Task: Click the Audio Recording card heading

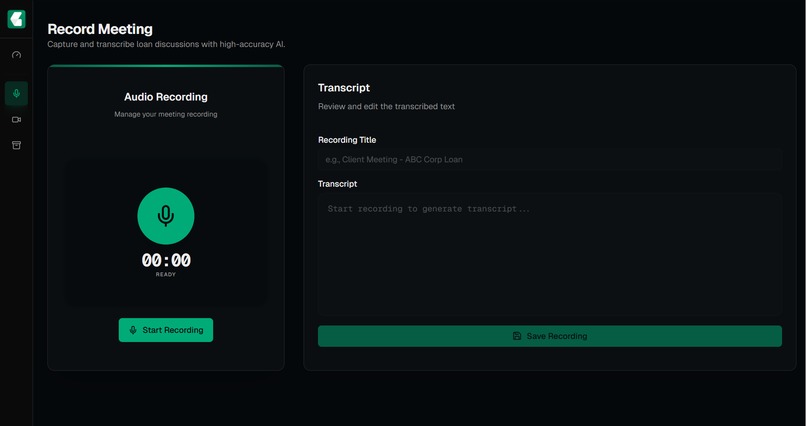Action: pyautogui.click(x=166, y=97)
